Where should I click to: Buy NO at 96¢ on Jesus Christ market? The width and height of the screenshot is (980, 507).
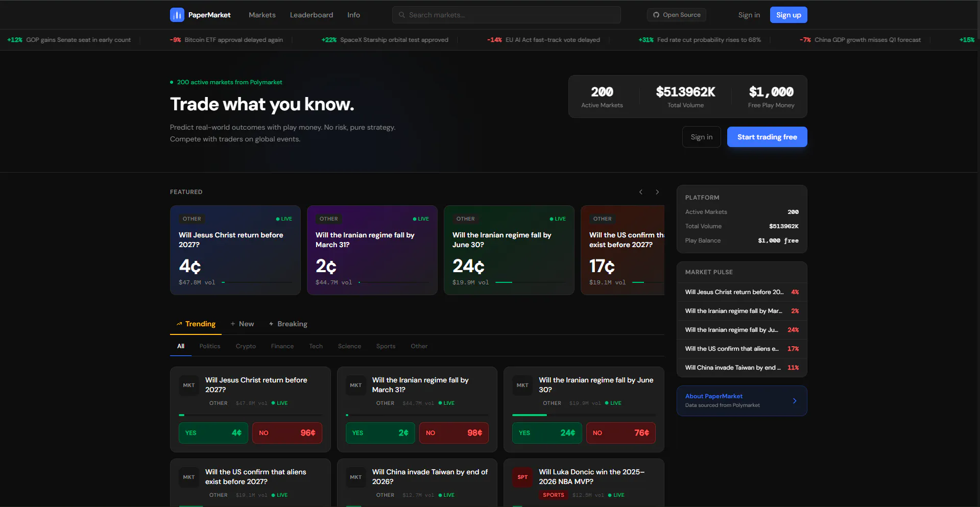[x=287, y=433]
